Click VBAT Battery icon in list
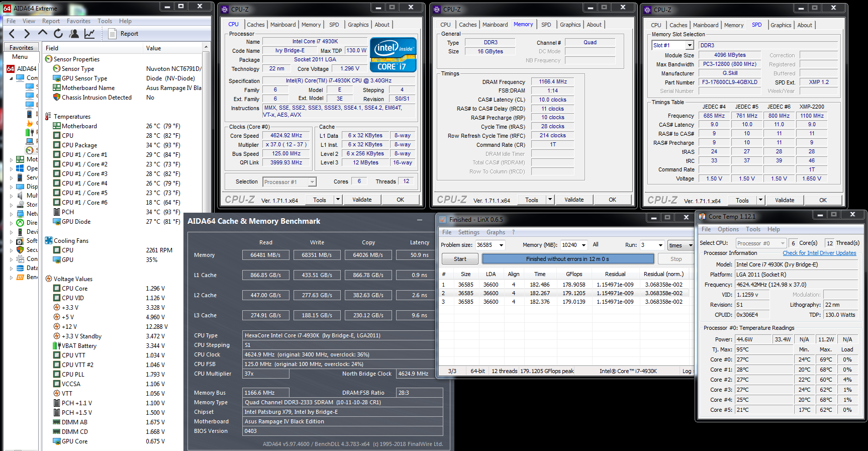868x451 pixels. tap(57, 346)
